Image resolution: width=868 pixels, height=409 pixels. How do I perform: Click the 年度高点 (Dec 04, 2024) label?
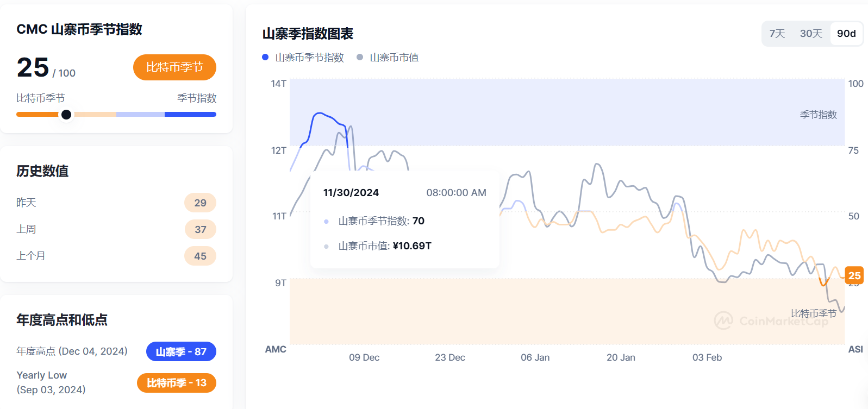pyautogui.click(x=72, y=351)
